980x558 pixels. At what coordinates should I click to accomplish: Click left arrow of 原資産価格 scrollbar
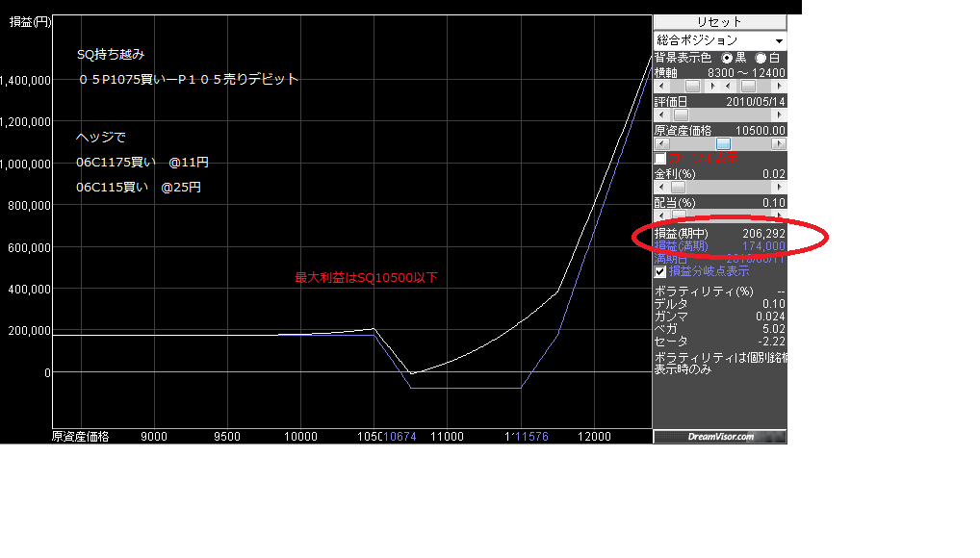pyautogui.click(x=659, y=144)
